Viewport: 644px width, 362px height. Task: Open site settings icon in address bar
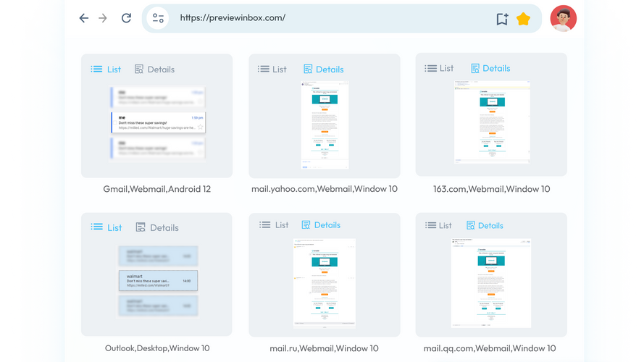tap(158, 18)
